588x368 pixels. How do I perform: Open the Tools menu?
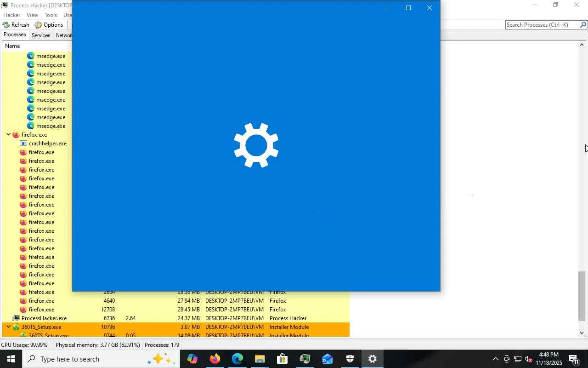[x=51, y=15]
